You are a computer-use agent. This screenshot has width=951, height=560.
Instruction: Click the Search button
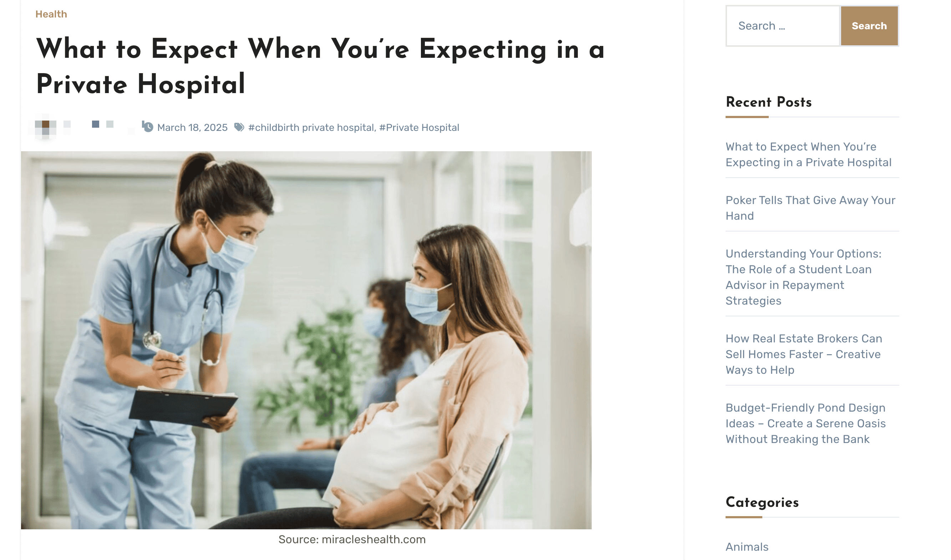click(x=869, y=26)
